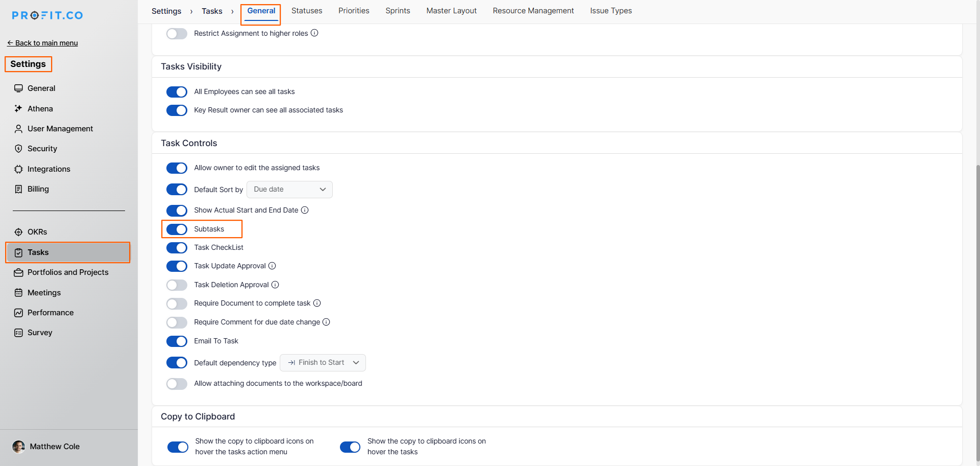Click the Profit.co logo
980x466 pixels.
click(x=46, y=15)
